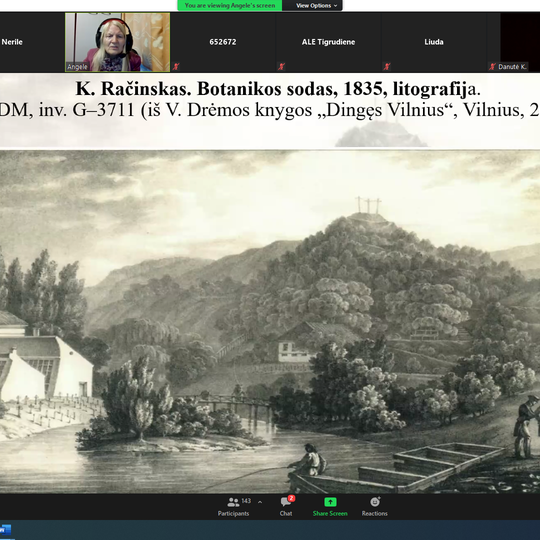Viewport: 540px width, 540px height.
Task: Open the Chat icon with two unread
Action: click(286, 502)
